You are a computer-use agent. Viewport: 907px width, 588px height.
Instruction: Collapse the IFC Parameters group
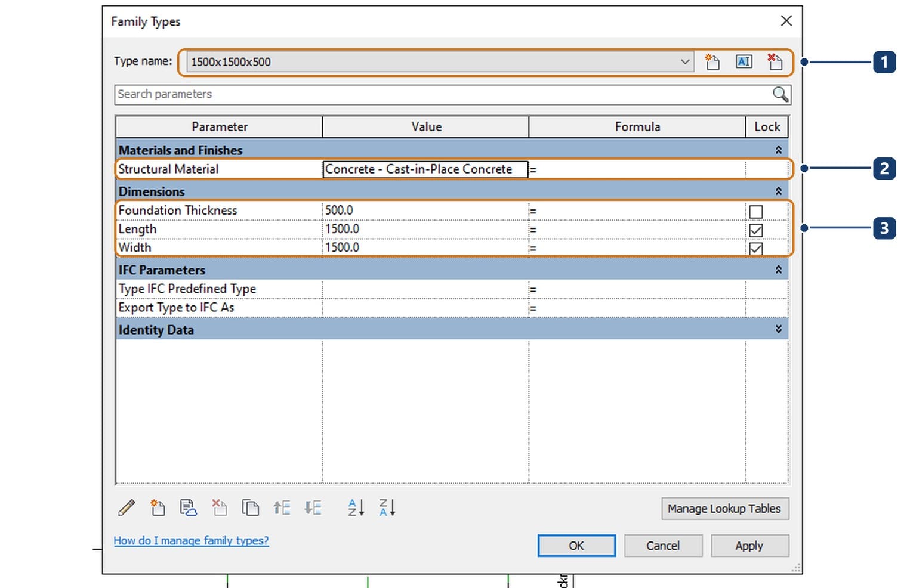(778, 270)
